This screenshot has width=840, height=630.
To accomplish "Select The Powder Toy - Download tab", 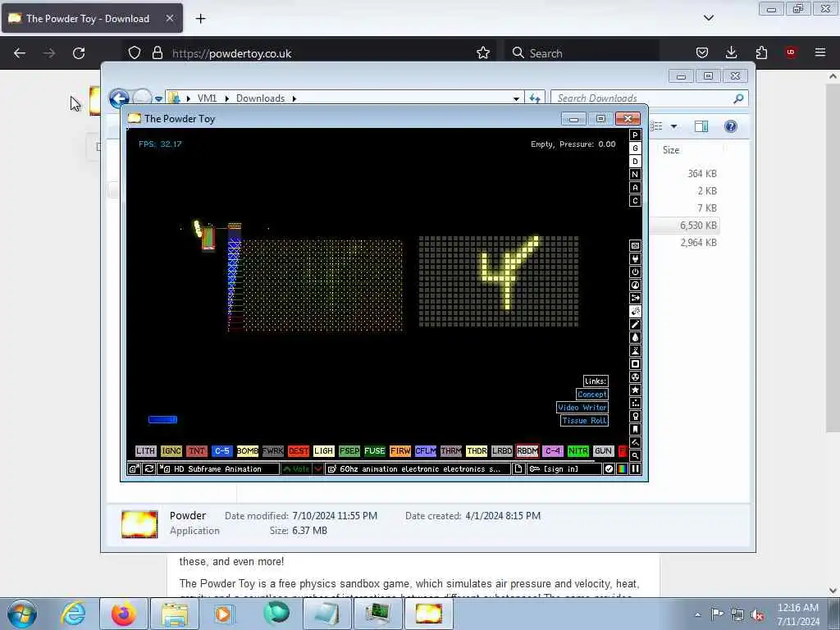I will [92, 18].
